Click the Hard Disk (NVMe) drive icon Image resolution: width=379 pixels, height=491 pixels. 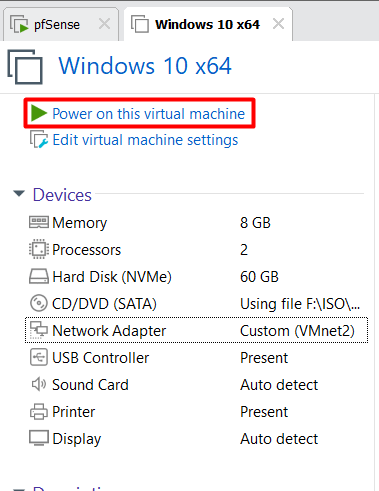[x=39, y=277]
